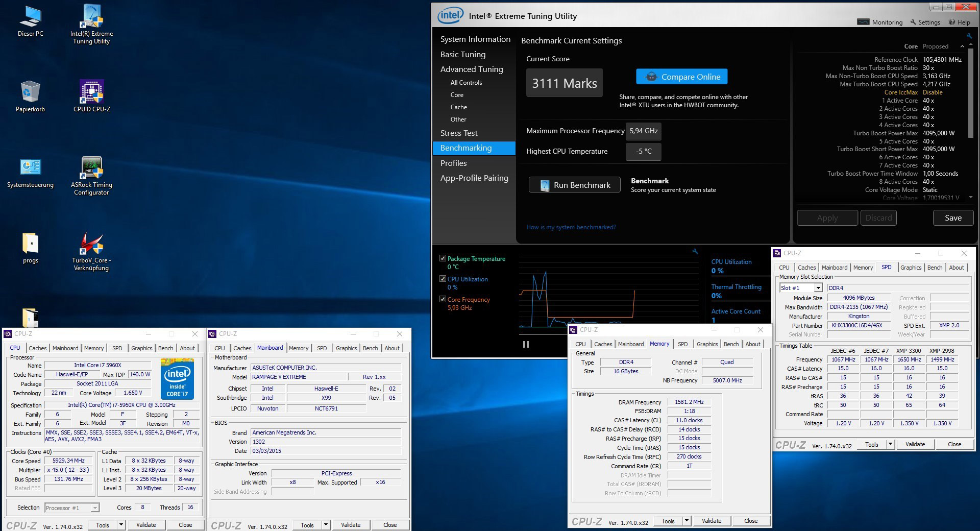The width and height of the screenshot is (980, 531).
Task: Click the Run Benchmark button
Action: (x=575, y=185)
